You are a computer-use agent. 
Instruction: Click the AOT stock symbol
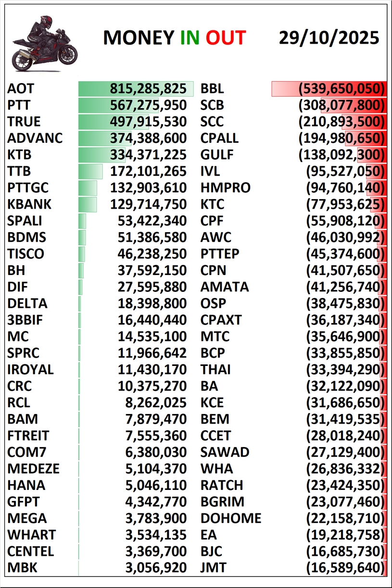pyautogui.click(x=21, y=88)
